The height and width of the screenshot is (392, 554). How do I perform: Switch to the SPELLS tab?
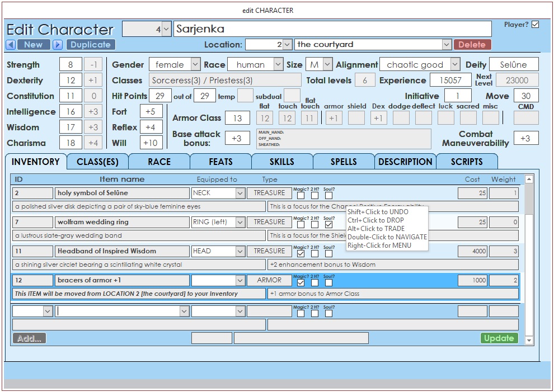click(x=344, y=162)
